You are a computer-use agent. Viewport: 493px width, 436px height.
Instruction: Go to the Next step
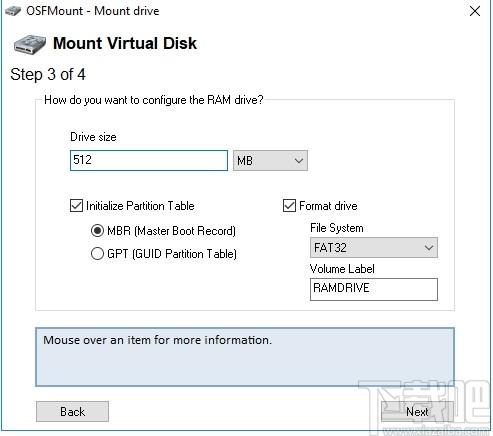tap(417, 412)
